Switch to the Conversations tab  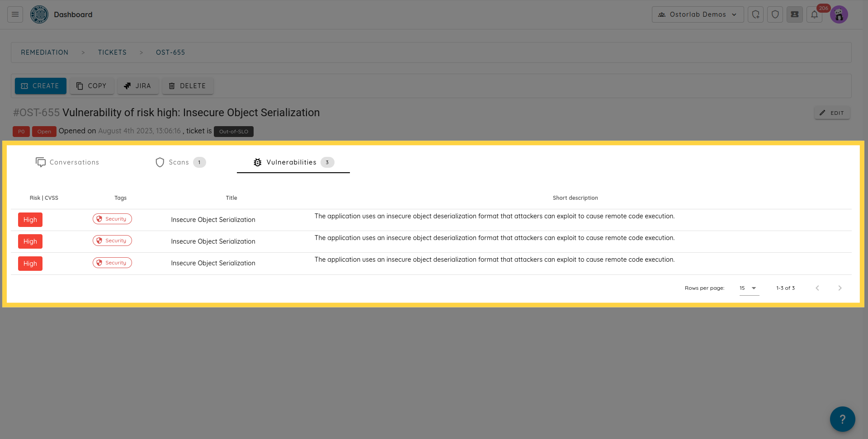point(67,162)
